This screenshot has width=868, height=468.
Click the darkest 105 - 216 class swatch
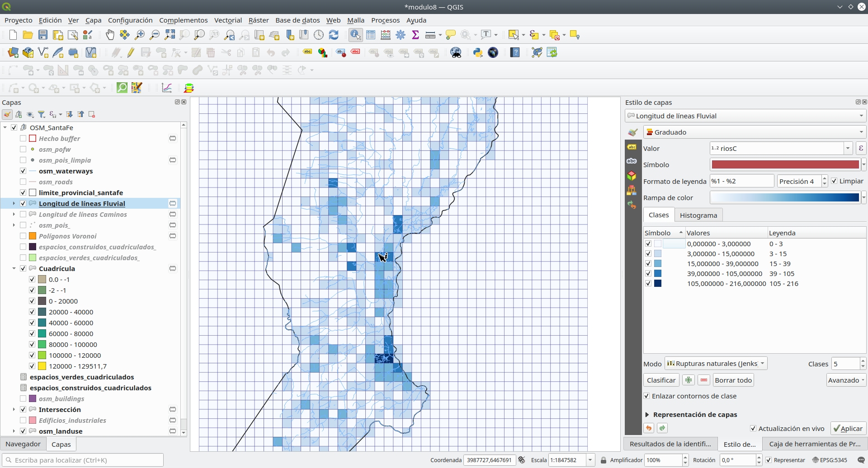[658, 284]
